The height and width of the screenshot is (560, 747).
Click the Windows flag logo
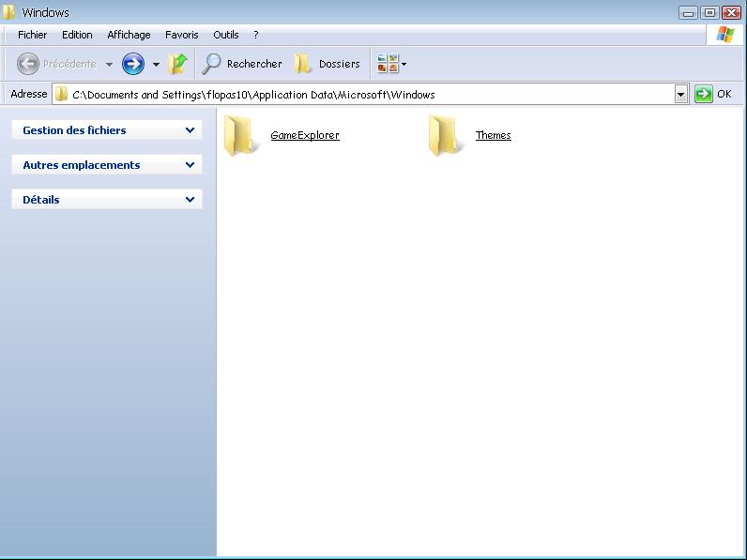click(x=725, y=35)
